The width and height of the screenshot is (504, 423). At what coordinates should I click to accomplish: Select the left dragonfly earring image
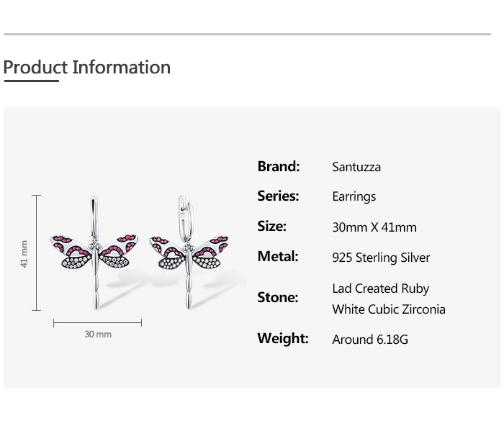pos(94,253)
